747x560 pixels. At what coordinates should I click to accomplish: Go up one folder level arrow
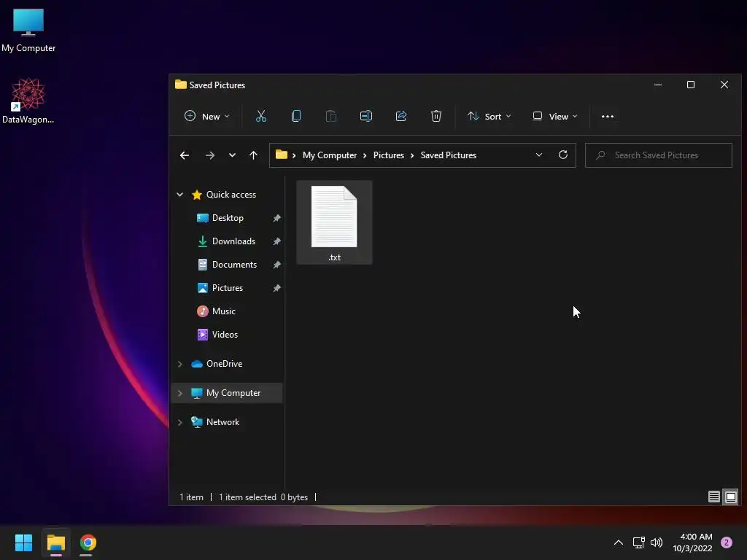253,155
